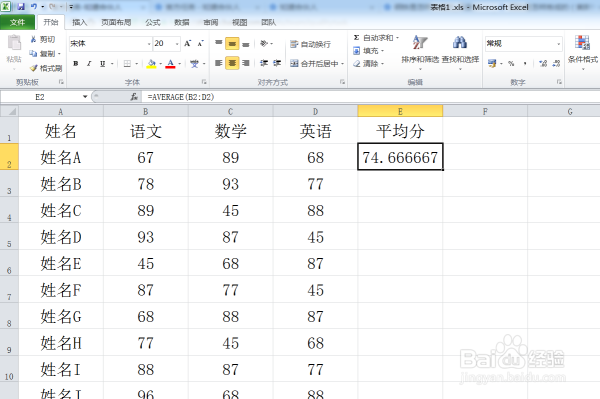This screenshot has width=600, height=399.
Task: Click the cell borders icon
Action: tap(127, 64)
